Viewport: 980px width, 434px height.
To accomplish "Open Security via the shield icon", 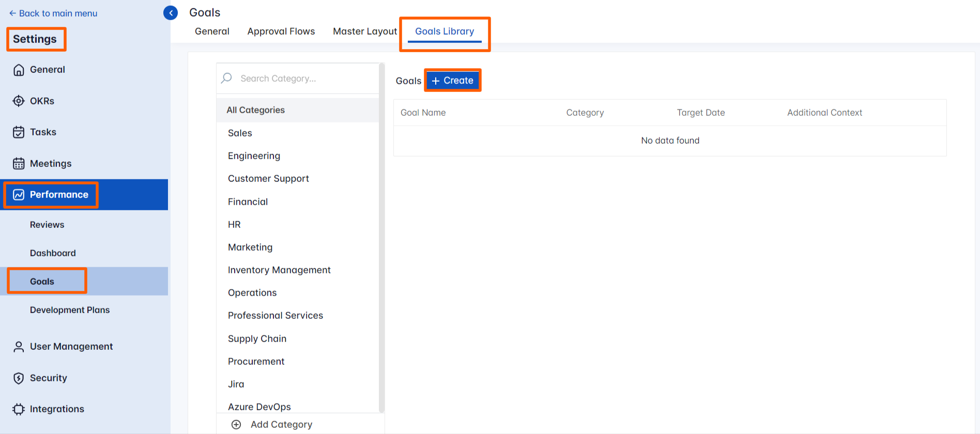I will (x=19, y=378).
